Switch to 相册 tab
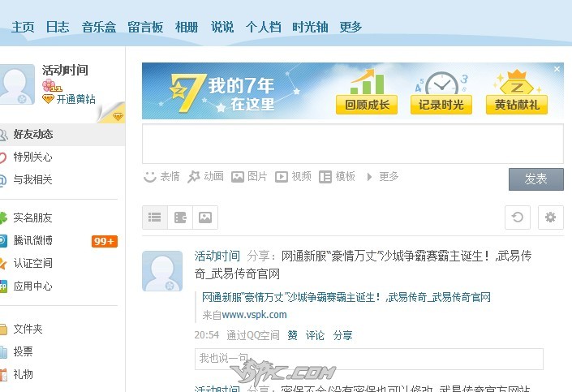Screen dimensions: 572x392 pyautogui.click(x=187, y=27)
